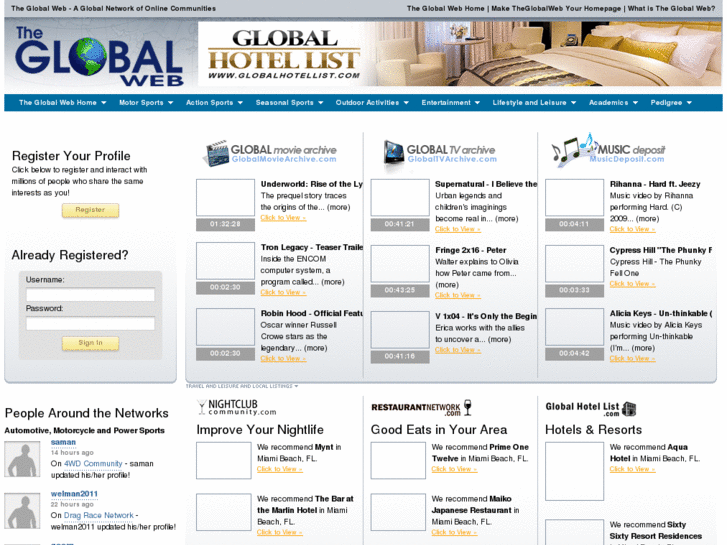Screen dimensions: 727x545
Task: Open the Aqua Hotel thumbnail
Action: point(574,471)
